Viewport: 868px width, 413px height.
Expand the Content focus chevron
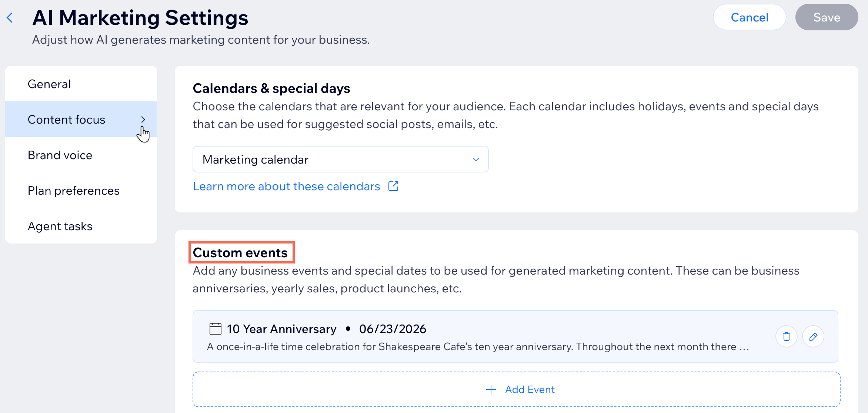tap(143, 120)
